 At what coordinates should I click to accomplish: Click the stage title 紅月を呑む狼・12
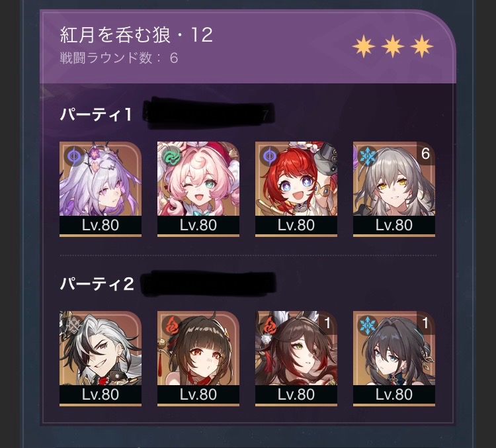tap(136, 34)
